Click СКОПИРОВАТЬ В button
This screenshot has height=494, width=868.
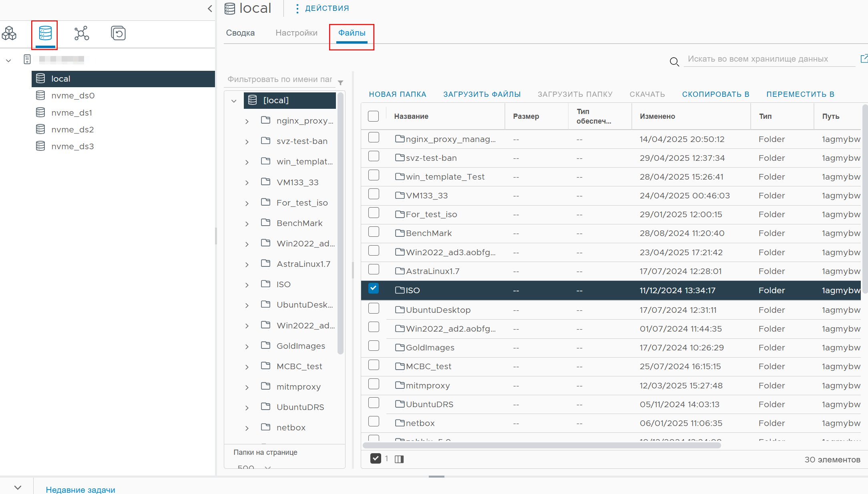pos(715,94)
